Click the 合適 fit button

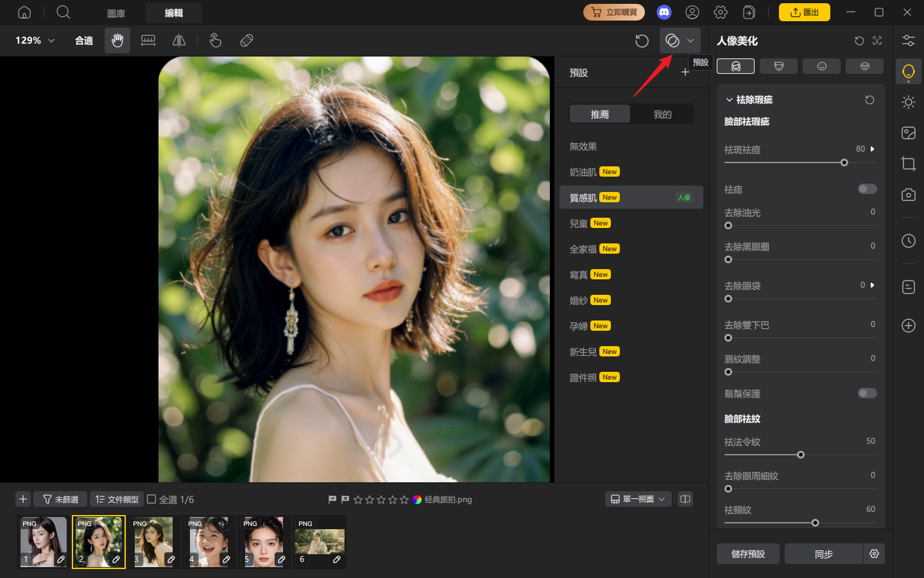[84, 40]
